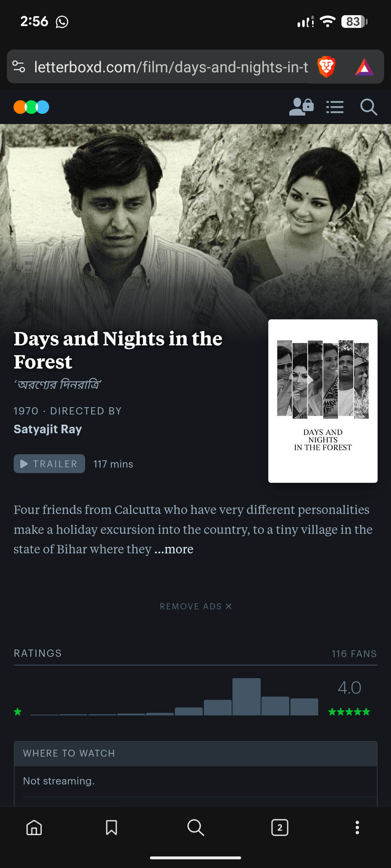Open the browser three-dot menu
The image size is (391, 868).
tap(357, 827)
